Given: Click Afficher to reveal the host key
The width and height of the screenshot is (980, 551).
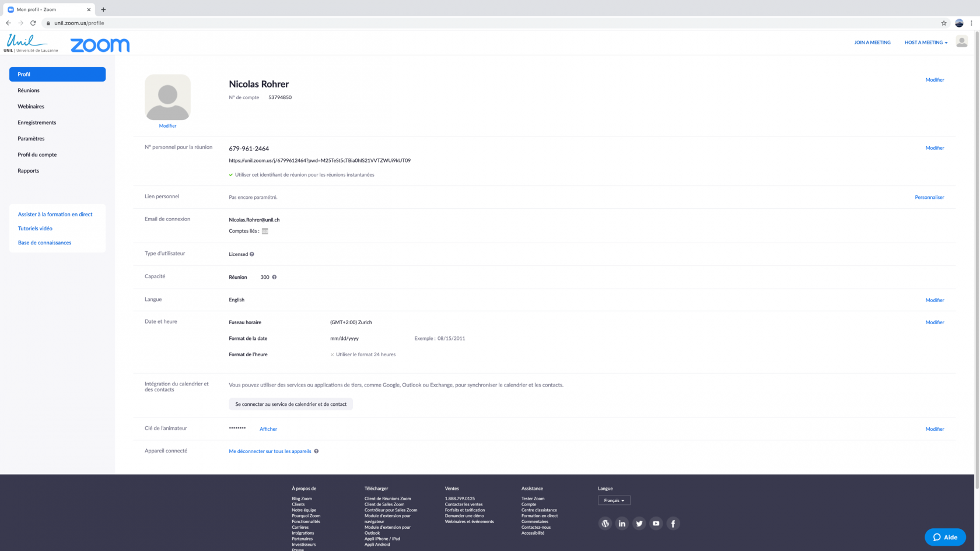Looking at the screenshot, I should [268, 429].
